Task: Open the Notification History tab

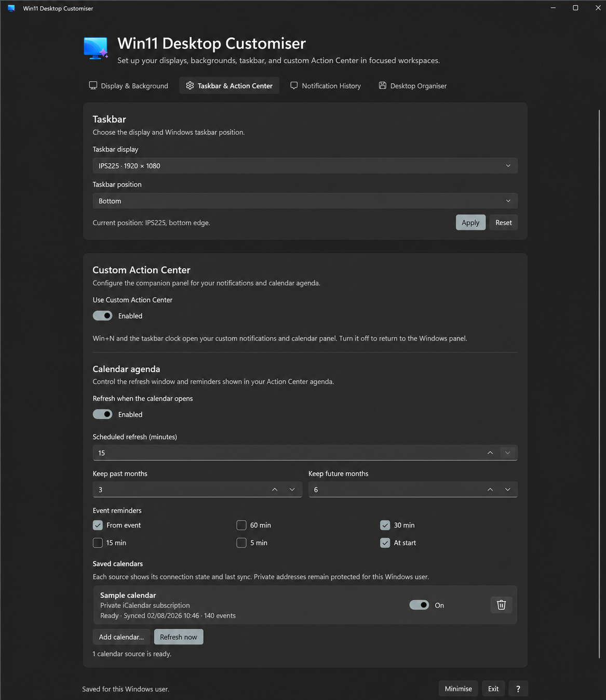Action: coord(326,86)
